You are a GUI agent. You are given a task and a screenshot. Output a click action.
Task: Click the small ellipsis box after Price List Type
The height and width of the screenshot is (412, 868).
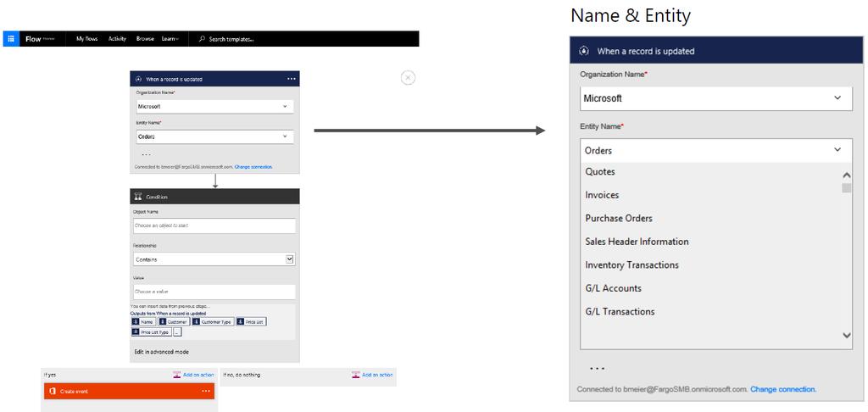(177, 332)
